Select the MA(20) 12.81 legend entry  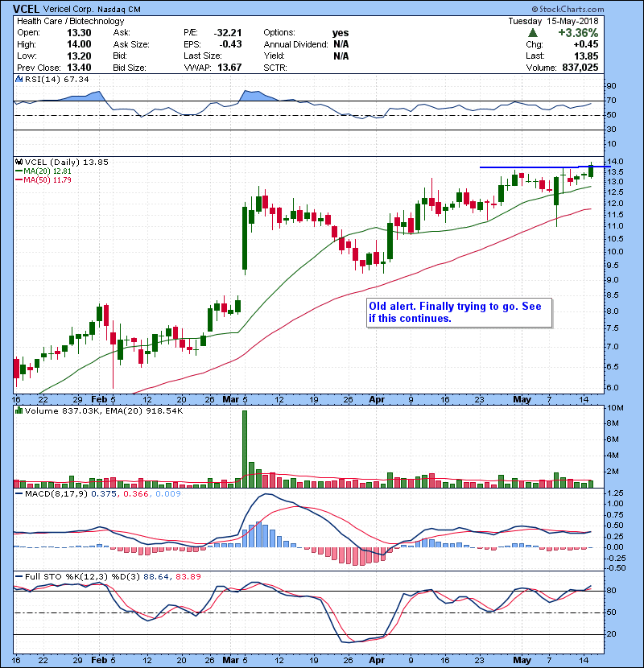coord(43,171)
